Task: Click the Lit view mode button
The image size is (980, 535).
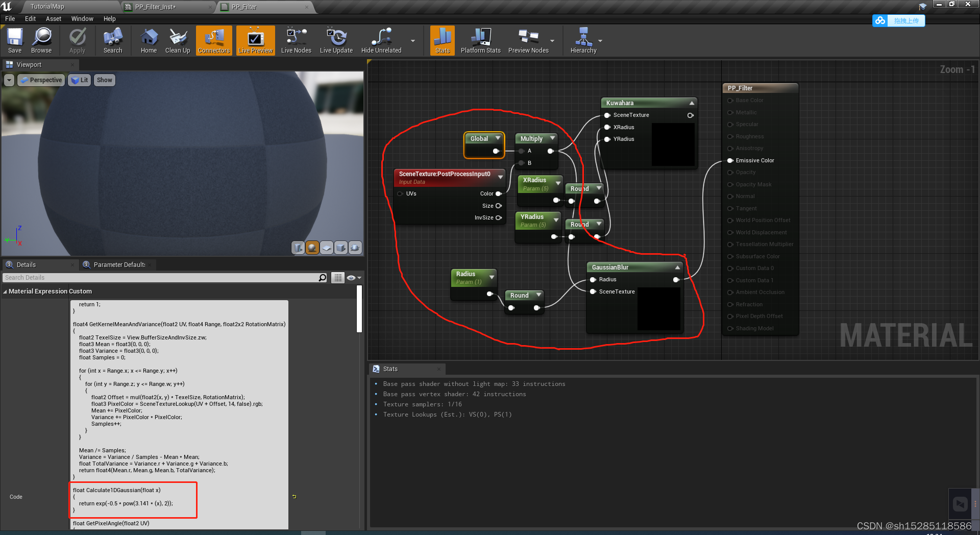Action: tap(80, 80)
